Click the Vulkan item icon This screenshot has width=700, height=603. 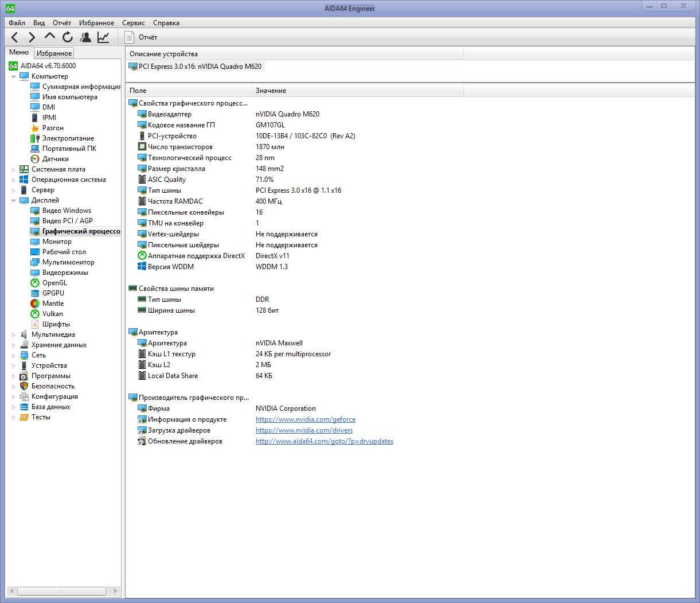[35, 314]
